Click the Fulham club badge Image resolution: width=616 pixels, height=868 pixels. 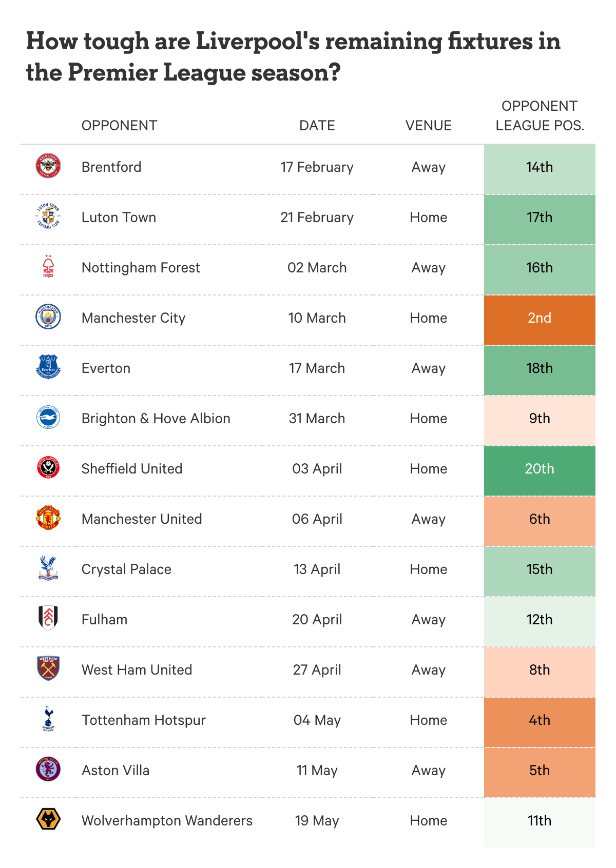(x=48, y=619)
